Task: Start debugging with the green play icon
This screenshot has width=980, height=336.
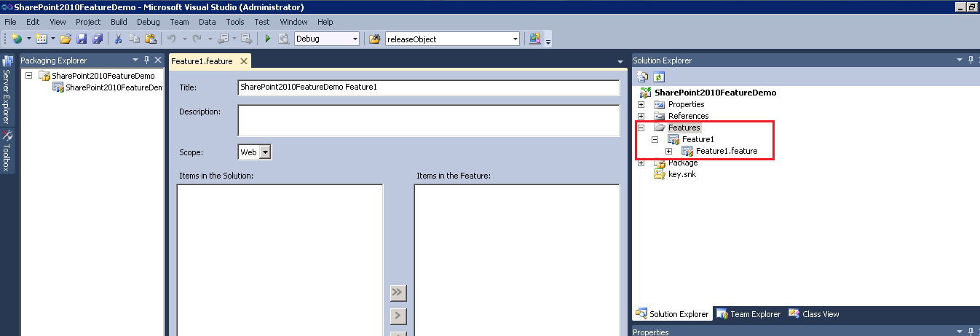Action: pos(267,39)
